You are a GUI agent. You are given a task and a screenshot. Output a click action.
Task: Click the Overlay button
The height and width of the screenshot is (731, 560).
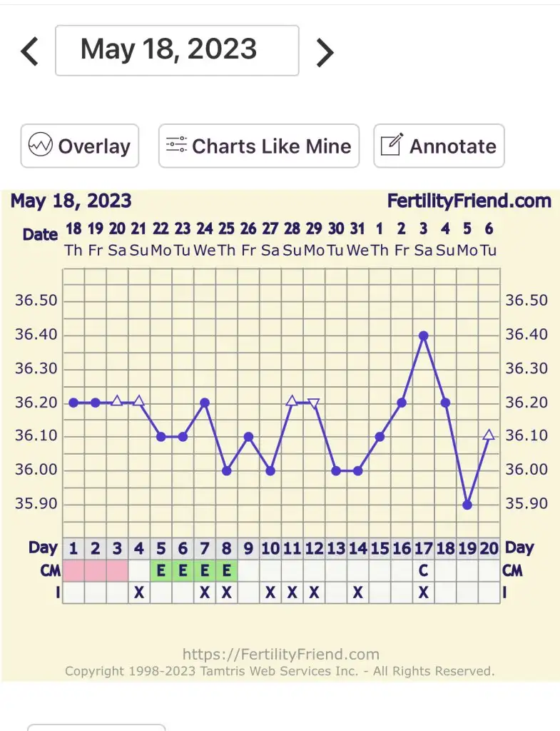click(80, 146)
